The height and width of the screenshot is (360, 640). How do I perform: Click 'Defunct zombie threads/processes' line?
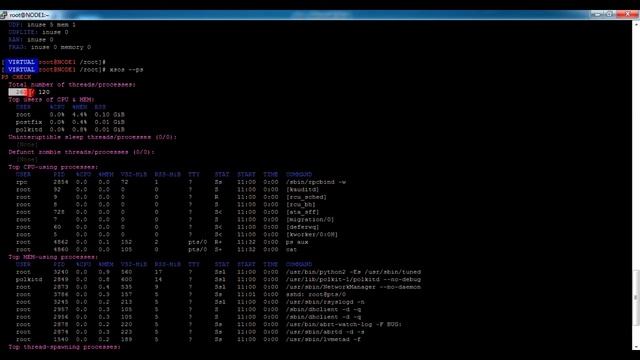pos(81,152)
